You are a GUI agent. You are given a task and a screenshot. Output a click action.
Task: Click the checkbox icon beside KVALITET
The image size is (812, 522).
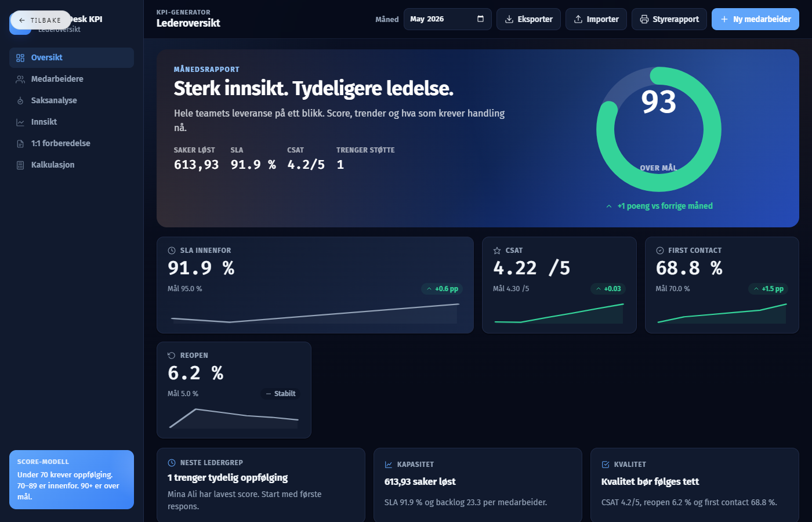[606, 465]
